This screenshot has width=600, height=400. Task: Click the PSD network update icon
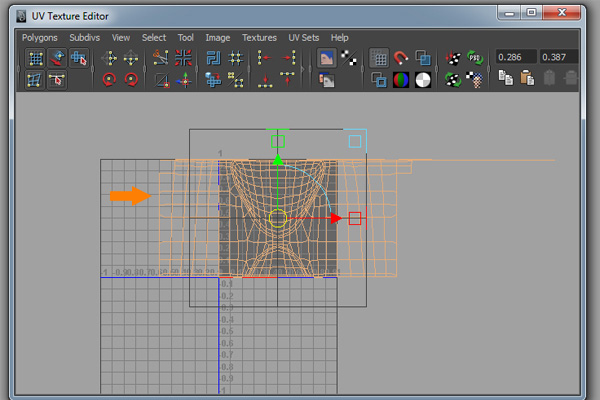(476, 58)
